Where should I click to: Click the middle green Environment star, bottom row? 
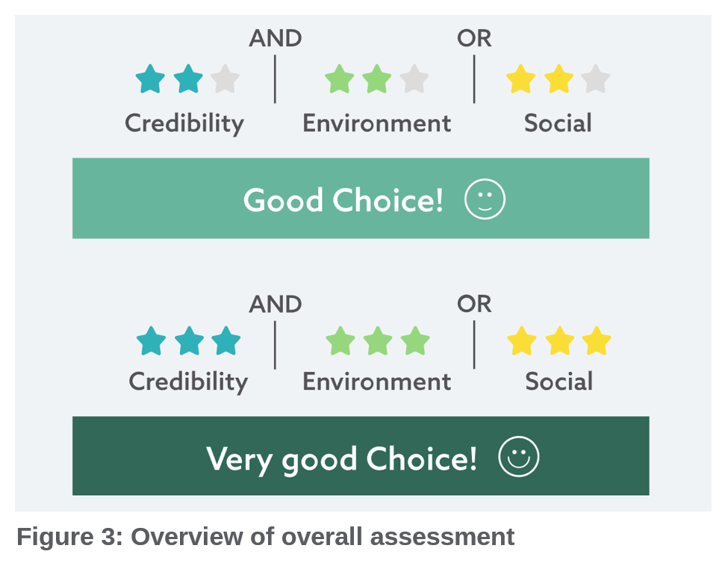click(x=377, y=341)
